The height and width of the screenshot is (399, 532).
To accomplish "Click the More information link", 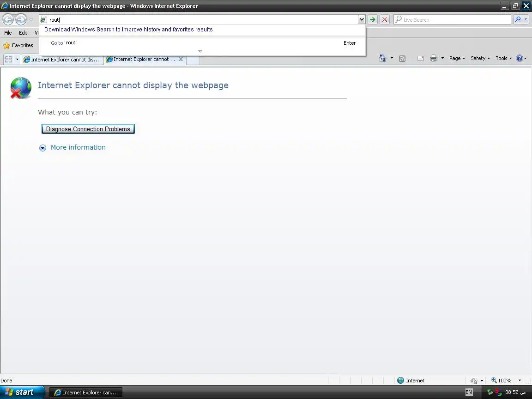I will click(78, 147).
